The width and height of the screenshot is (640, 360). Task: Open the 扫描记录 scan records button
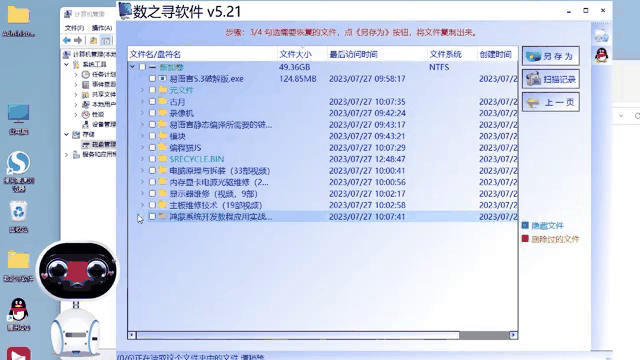pos(551,79)
